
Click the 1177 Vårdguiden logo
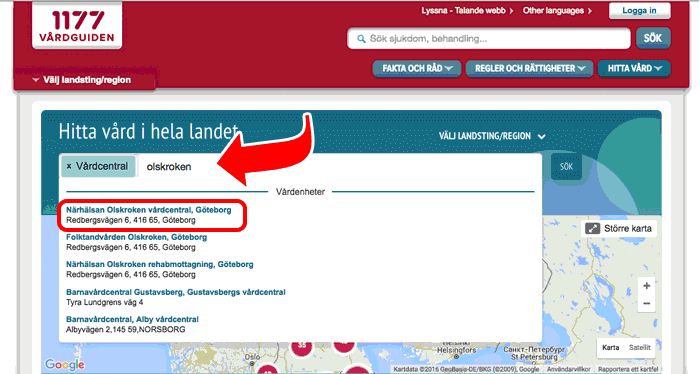[x=77, y=26]
